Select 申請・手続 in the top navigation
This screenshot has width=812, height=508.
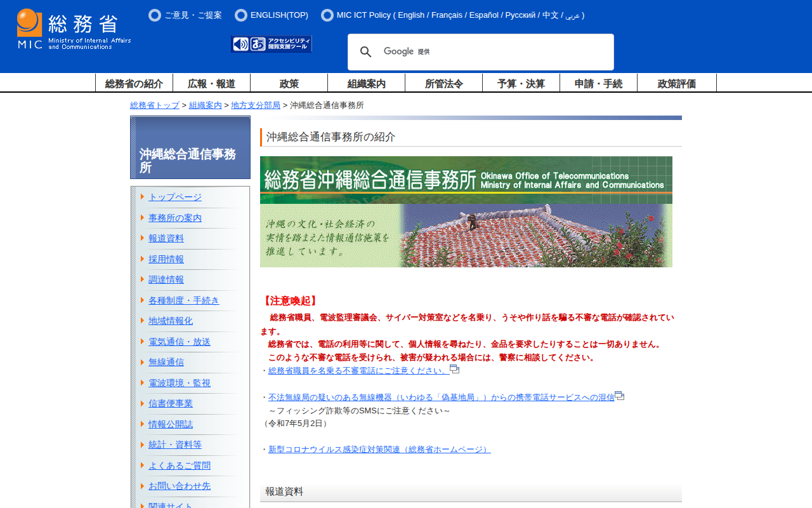pyautogui.click(x=598, y=83)
